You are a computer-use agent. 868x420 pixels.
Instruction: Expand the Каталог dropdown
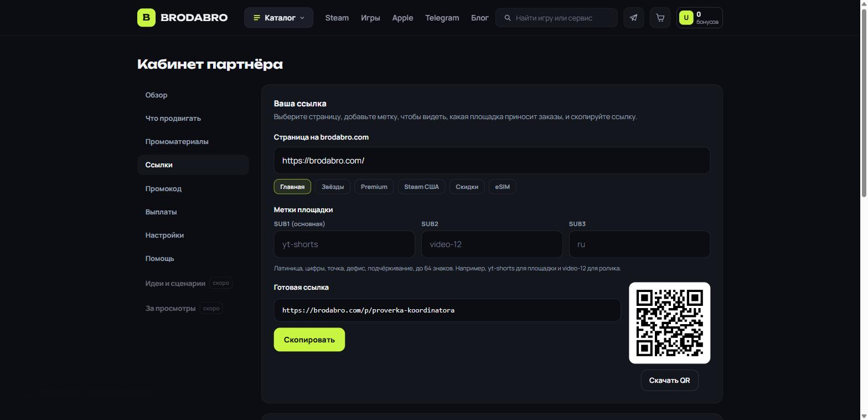click(x=278, y=18)
